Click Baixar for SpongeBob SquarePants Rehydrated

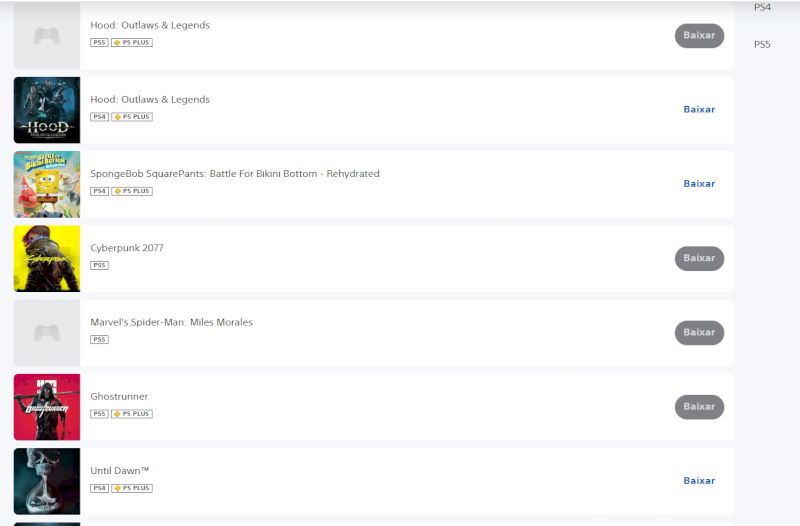click(x=699, y=184)
